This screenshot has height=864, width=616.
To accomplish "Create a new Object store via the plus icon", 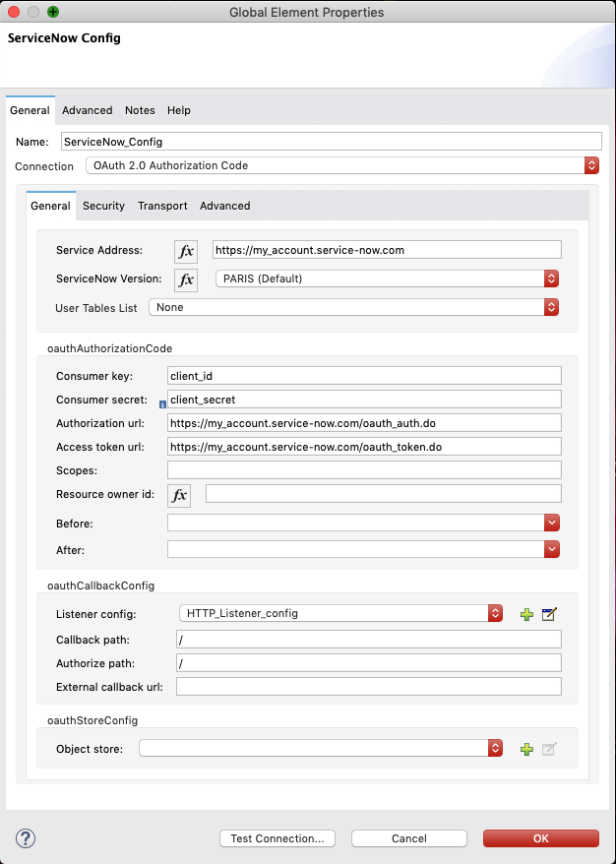I will click(x=526, y=748).
